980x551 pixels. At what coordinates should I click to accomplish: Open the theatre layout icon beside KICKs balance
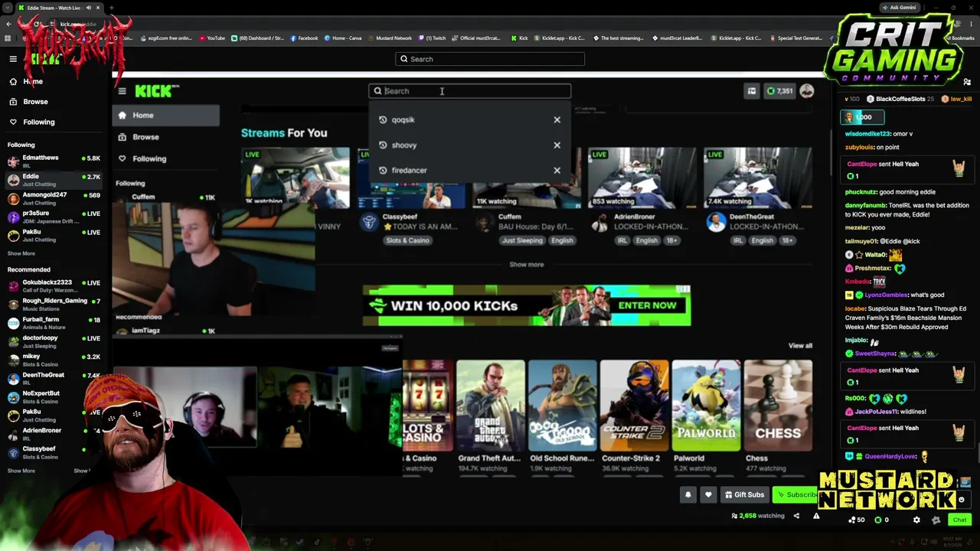751,91
